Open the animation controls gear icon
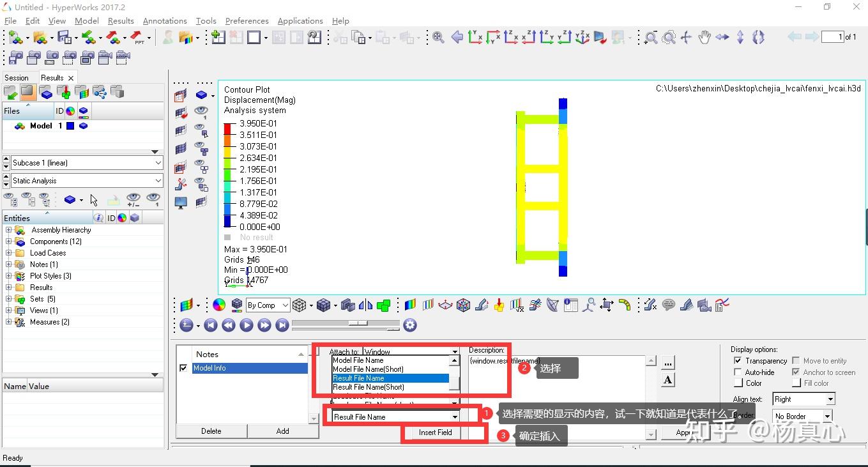The image size is (868, 467). click(x=410, y=325)
